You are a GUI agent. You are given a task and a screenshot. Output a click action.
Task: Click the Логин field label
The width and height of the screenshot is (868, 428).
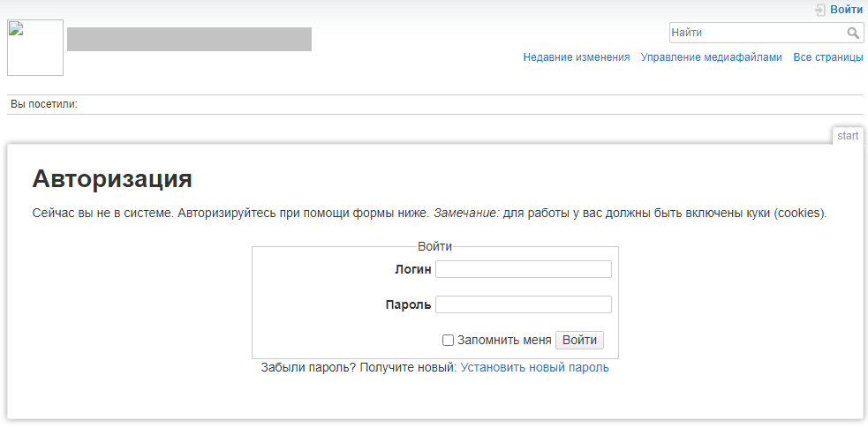tap(412, 270)
